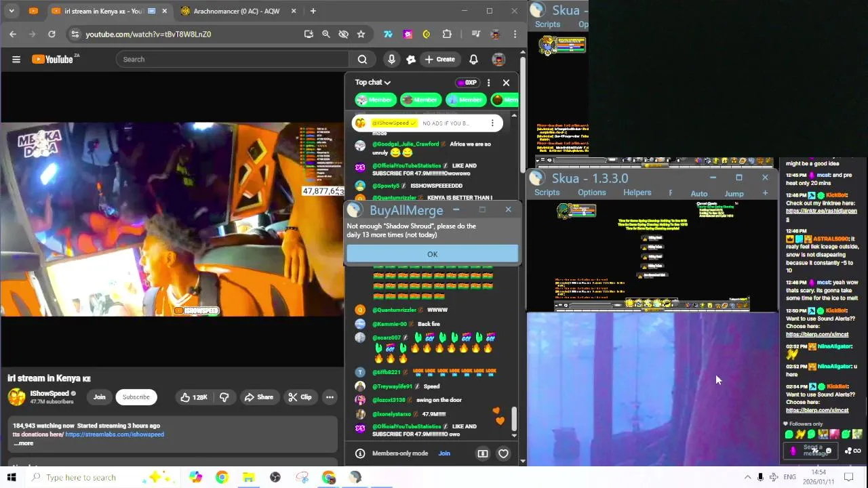This screenshot has height=488, width=868.
Task: Open a new Chrome tab
Action: (313, 11)
